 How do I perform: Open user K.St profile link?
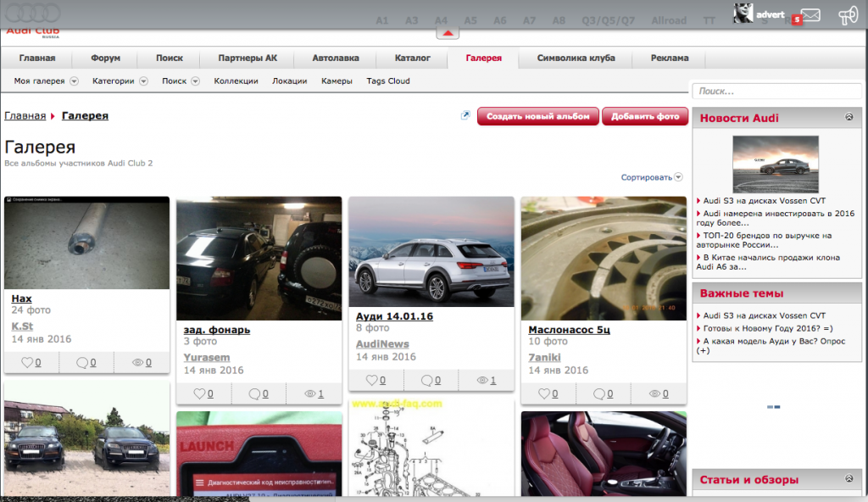click(x=22, y=326)
